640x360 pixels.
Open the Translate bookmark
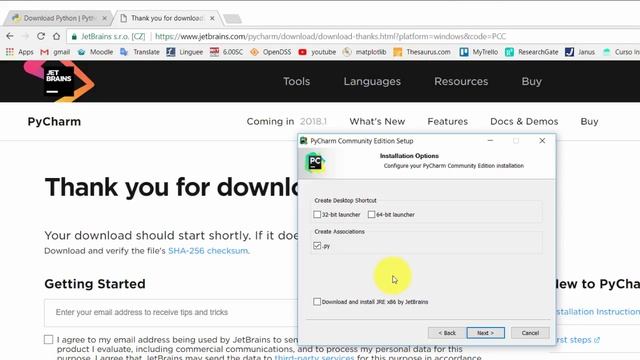[x=140, y=52]
